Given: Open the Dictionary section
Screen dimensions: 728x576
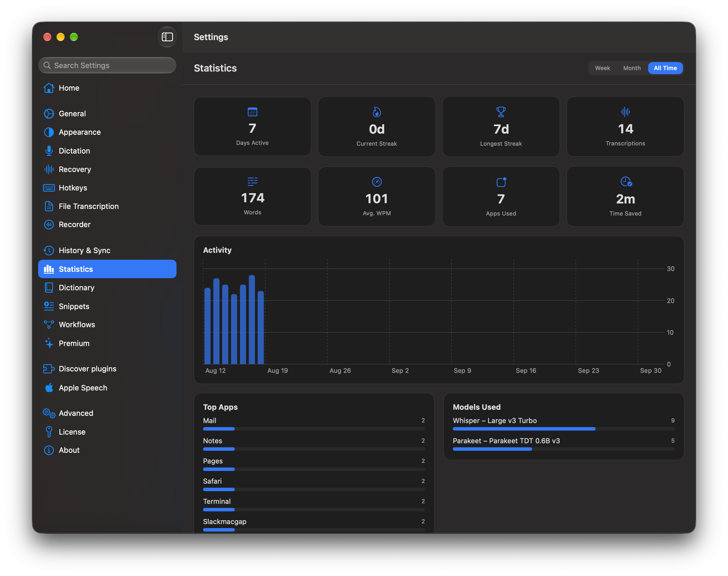Looking at the screenshot, I should (x=107, y=288).
